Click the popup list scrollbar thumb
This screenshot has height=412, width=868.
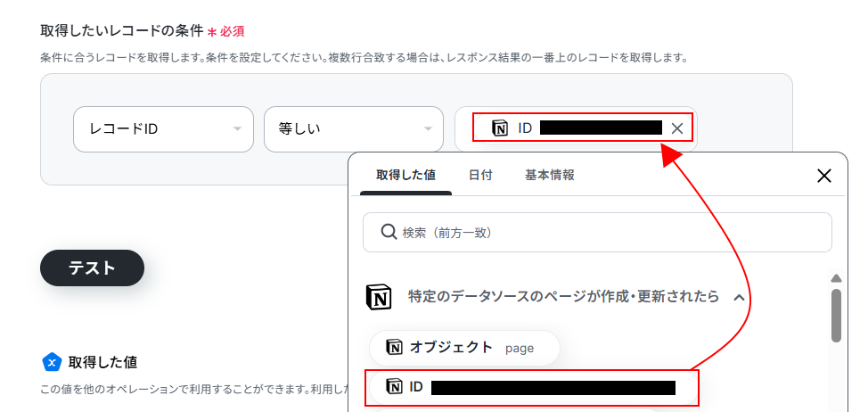pos(837,315)
